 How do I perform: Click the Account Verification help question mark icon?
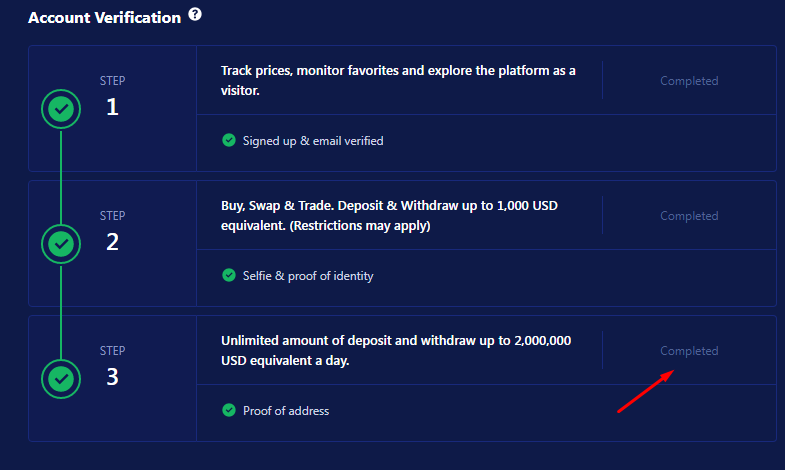pyautogui.click(x=195, y=15)
